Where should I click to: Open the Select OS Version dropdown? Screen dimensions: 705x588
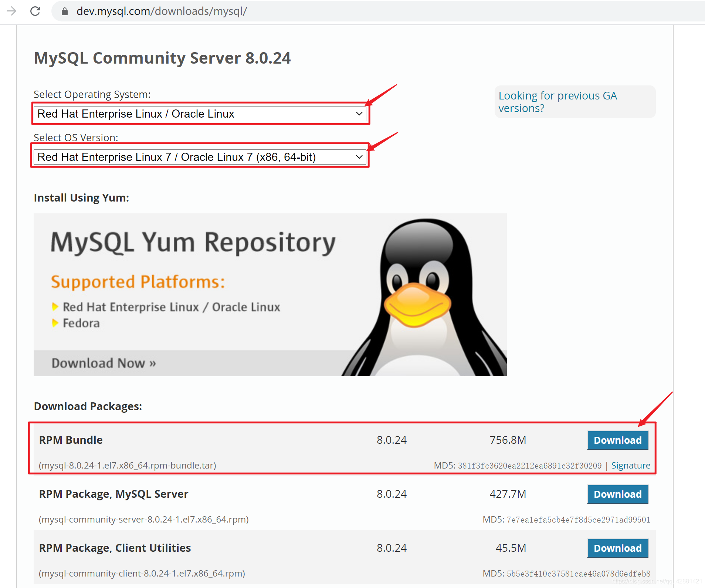[x=200, y=157]
